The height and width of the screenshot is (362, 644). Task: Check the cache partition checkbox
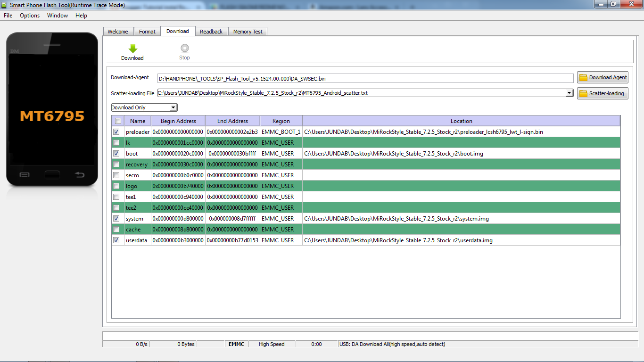pyautogui.click(x=116, y=230)
